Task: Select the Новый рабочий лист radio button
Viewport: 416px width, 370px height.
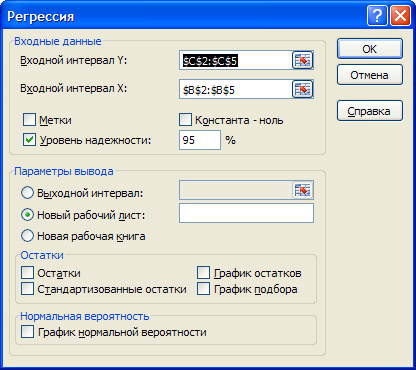Action: coord(27,215)
